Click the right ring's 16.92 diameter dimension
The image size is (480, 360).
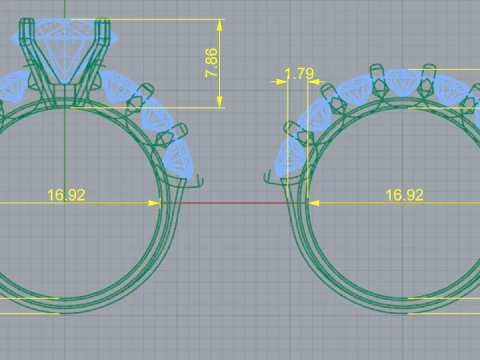click(x=405, y=195)
